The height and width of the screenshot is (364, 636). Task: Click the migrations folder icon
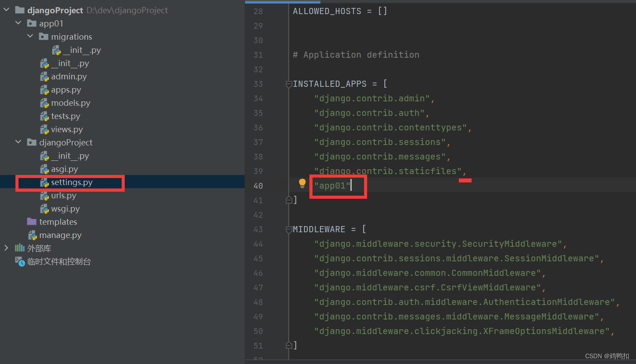pos(44,36)
